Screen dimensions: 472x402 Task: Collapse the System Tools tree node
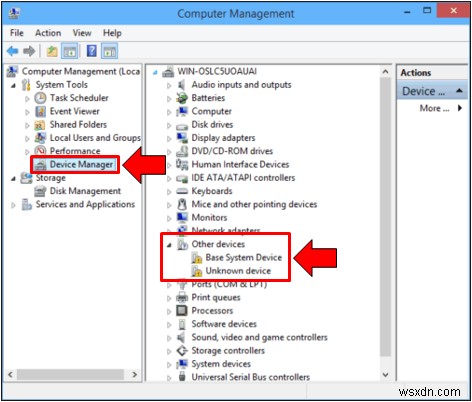pyautogui.click(x=13, y=86)
